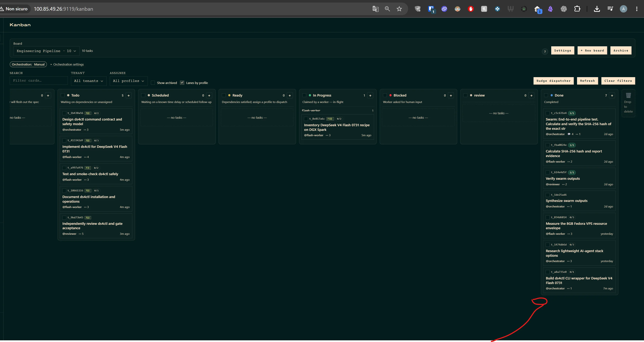Click the ChatGPT extension icon
644x342 pixels.
(x=564, y=9)
